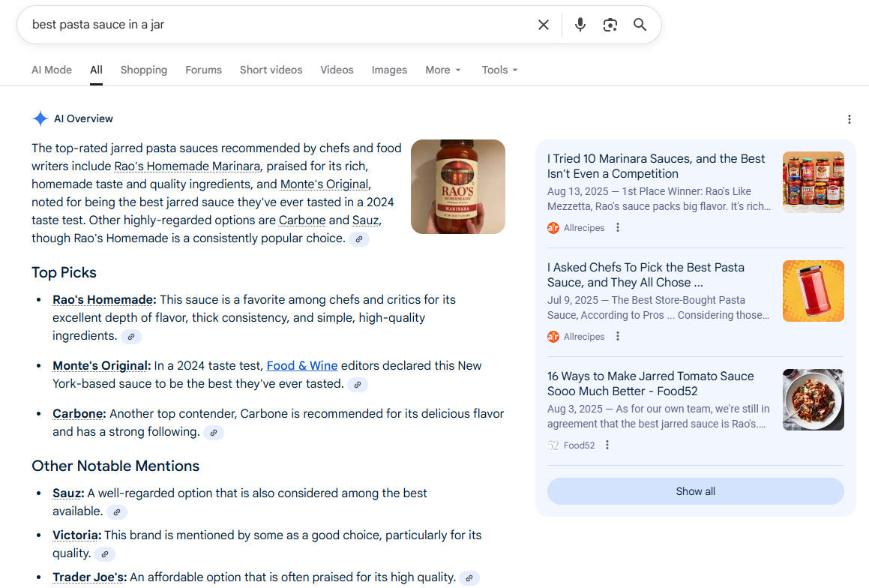Click the Show all button
The height and width of the screenshot is (588, 869).
pyautogui.click(x=695, y=491)
